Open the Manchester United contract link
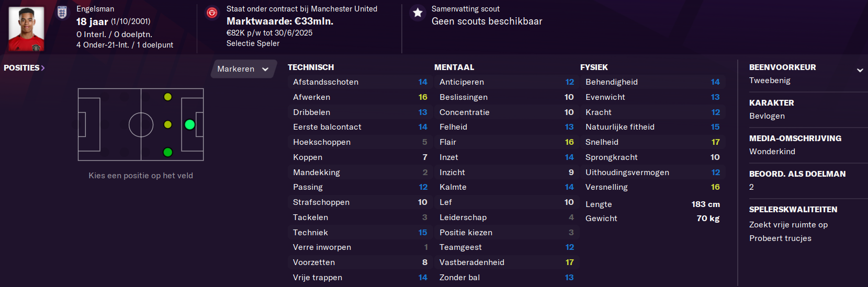The height and width of the screenshot is (287, 868). 302,9
